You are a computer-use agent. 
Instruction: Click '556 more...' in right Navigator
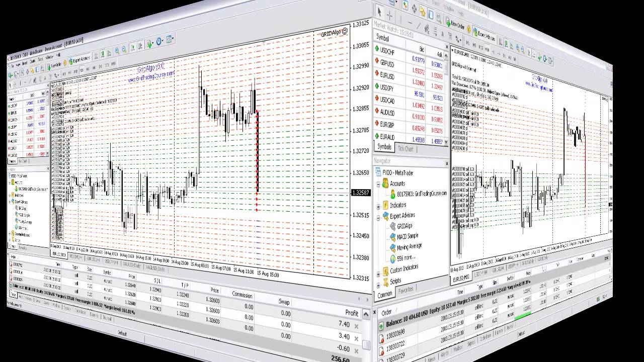pyautogui.click(x=403, y=258)
